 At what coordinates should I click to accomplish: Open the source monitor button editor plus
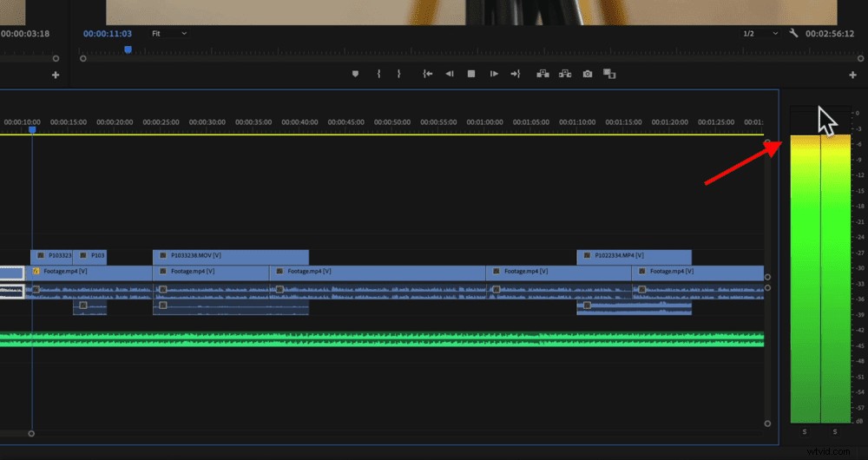tap(56, 75)
